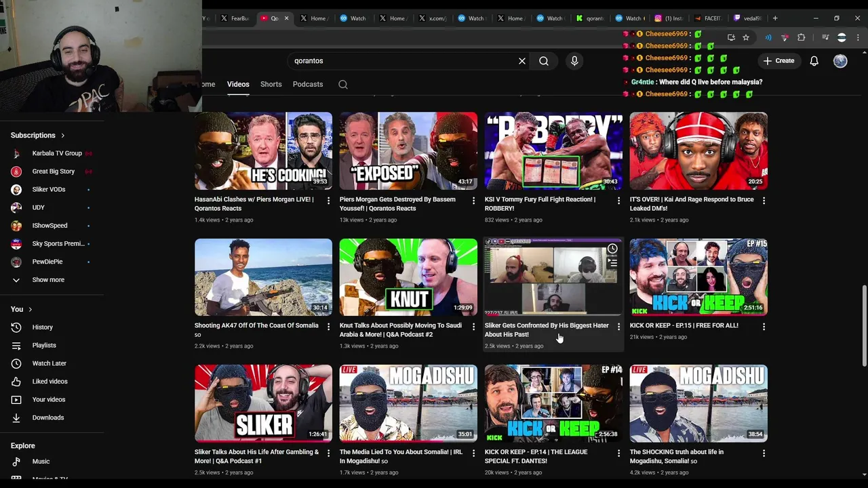Open options menu for Shooting AK47 video

(x=328, y=327)
